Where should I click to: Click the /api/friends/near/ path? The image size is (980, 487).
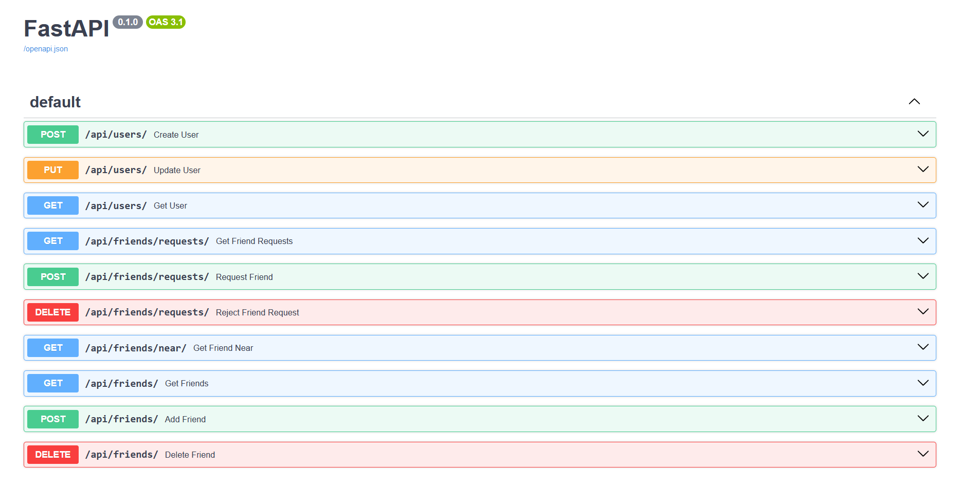[136, 348]
